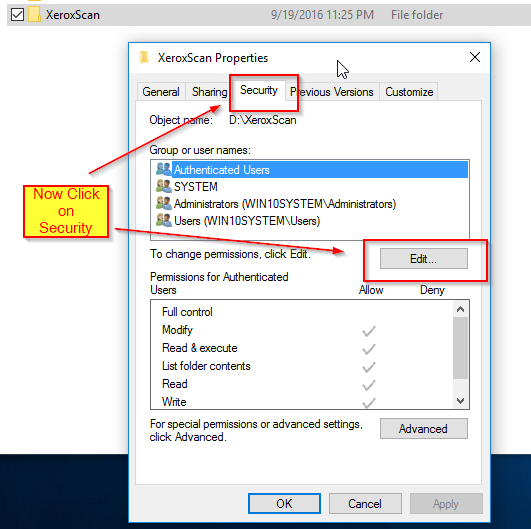Viewport: 531px width, 529px height.
Task: Click the List folder contents Allow checkmark
Action: (369, 367)
